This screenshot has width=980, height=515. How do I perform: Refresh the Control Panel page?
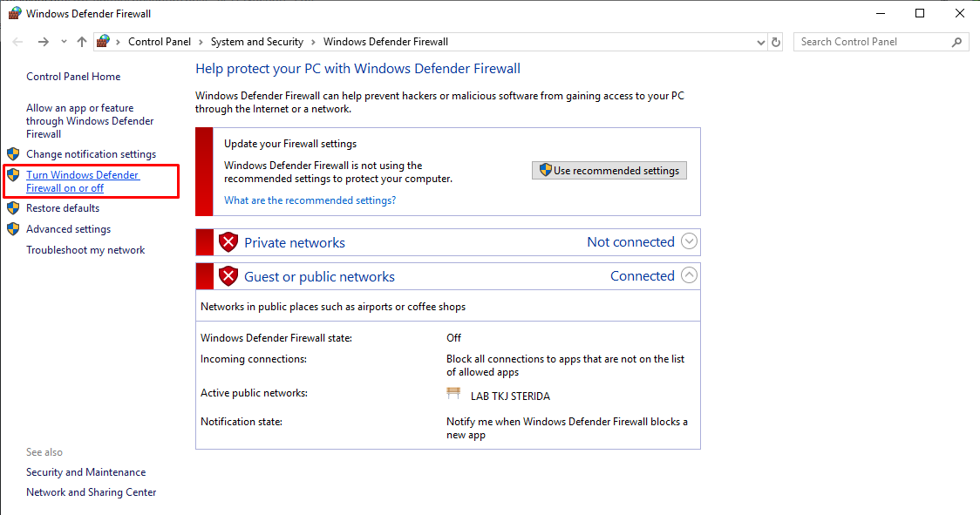(776, 43)
